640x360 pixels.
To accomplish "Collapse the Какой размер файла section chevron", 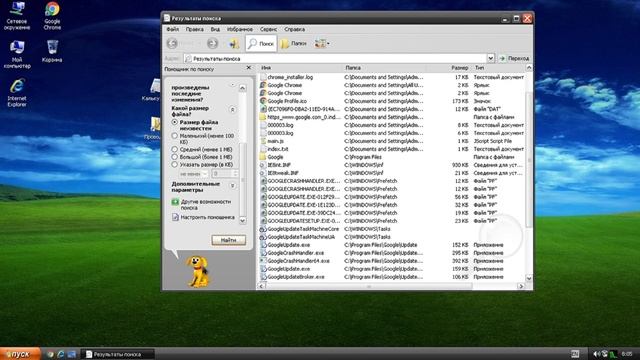I will [232, 109].
